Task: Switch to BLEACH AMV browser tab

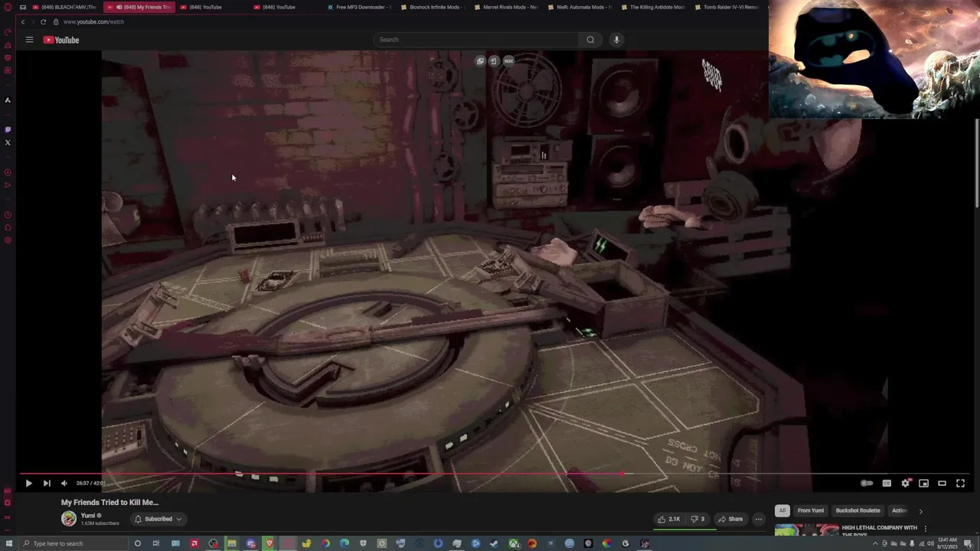Action: pyautogui.click(x=64, y=7)
